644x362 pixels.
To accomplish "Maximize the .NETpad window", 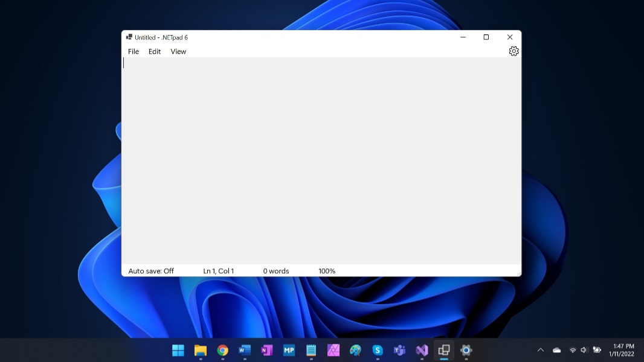I will 486,37.
